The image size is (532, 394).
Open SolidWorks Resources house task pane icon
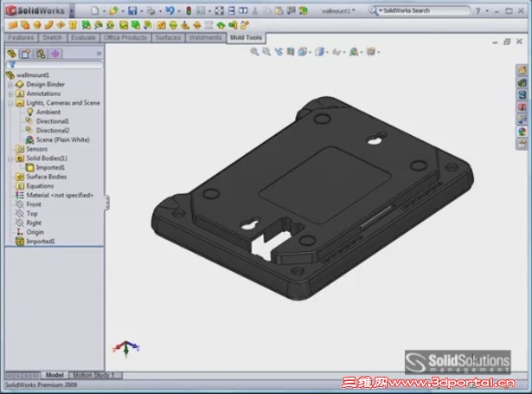click(522, 70)
